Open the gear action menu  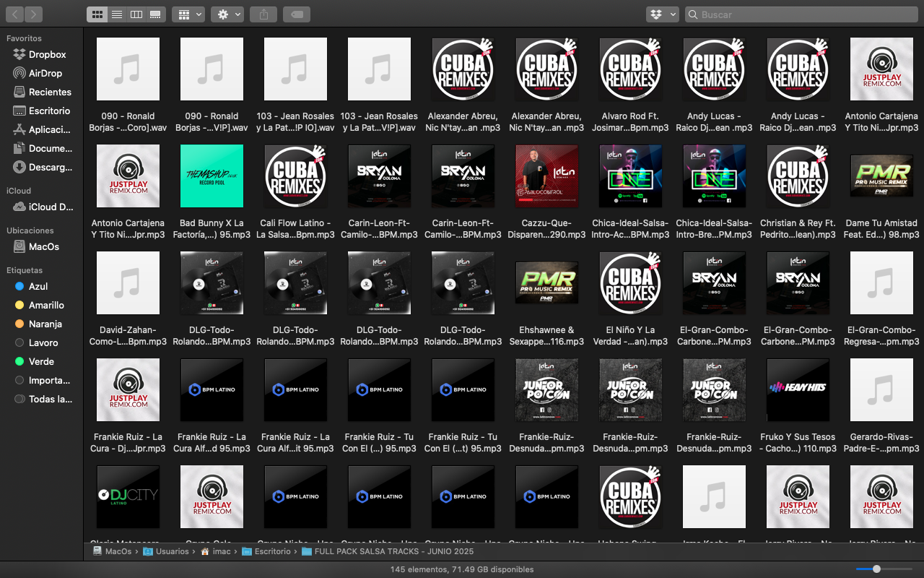pos(227,14)
